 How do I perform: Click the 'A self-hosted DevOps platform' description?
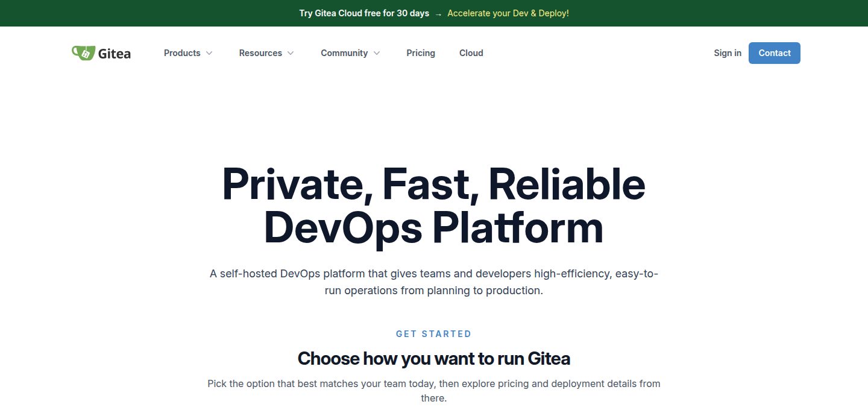(x=434, y=282)
